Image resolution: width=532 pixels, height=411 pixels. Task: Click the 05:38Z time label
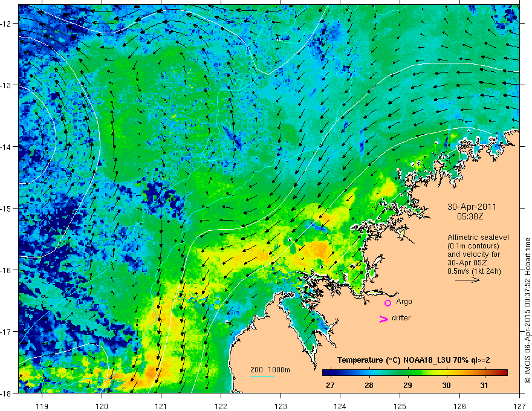(470, 216)
